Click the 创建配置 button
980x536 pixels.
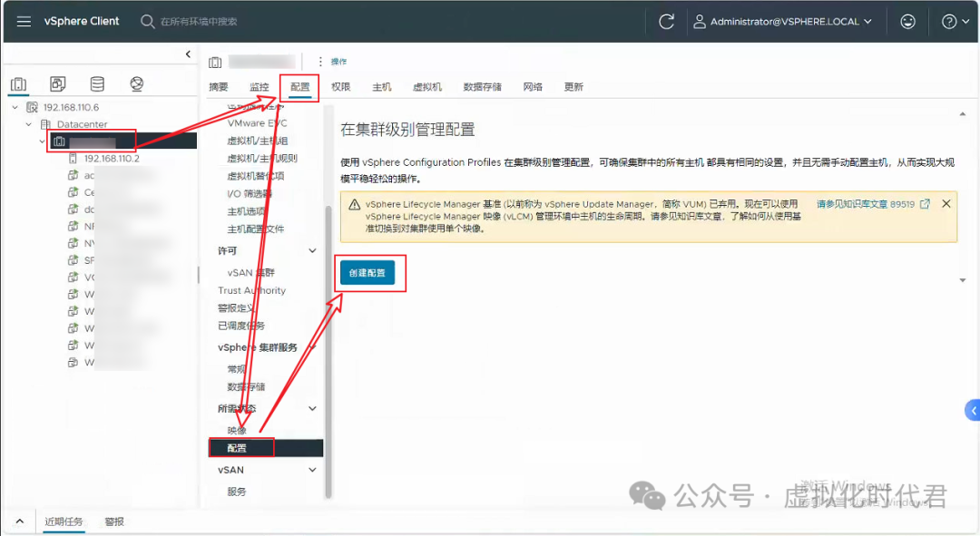[369, 273]
